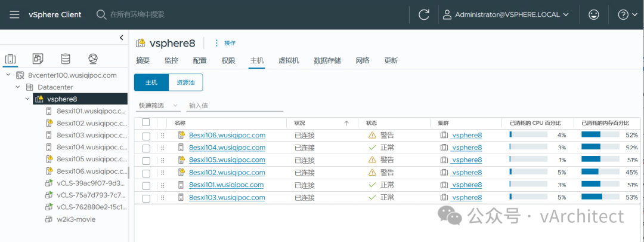Open the 配置 tab
Viewport: 644px width, 242px height.
pyautogui.click(x=200, y=61)
